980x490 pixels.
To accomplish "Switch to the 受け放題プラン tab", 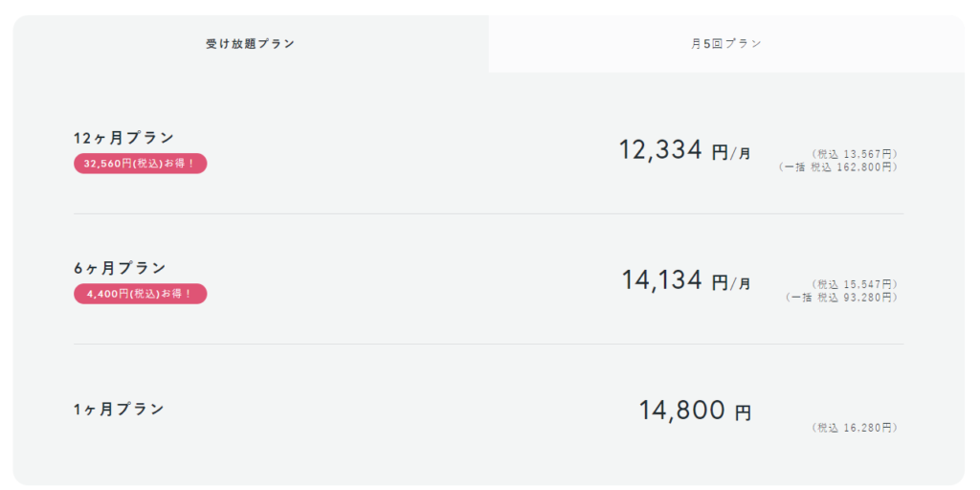I will (251, 44).
